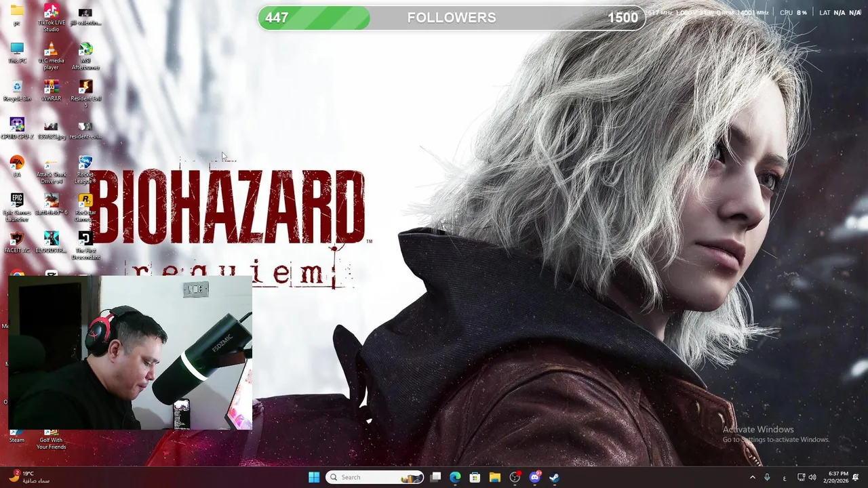The width and height of the screenshot is (868, 488).
Task: Open This PC desktop icon
Action: click(17, 52)
